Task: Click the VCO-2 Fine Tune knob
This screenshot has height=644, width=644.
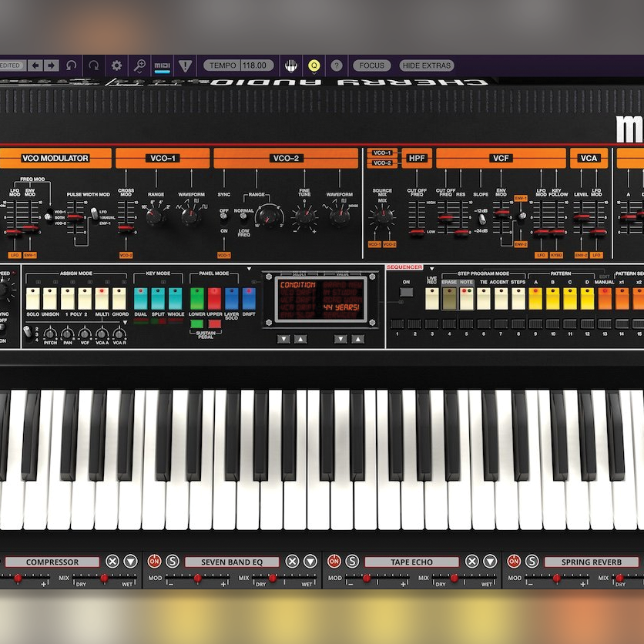Action: pos(305,216)
